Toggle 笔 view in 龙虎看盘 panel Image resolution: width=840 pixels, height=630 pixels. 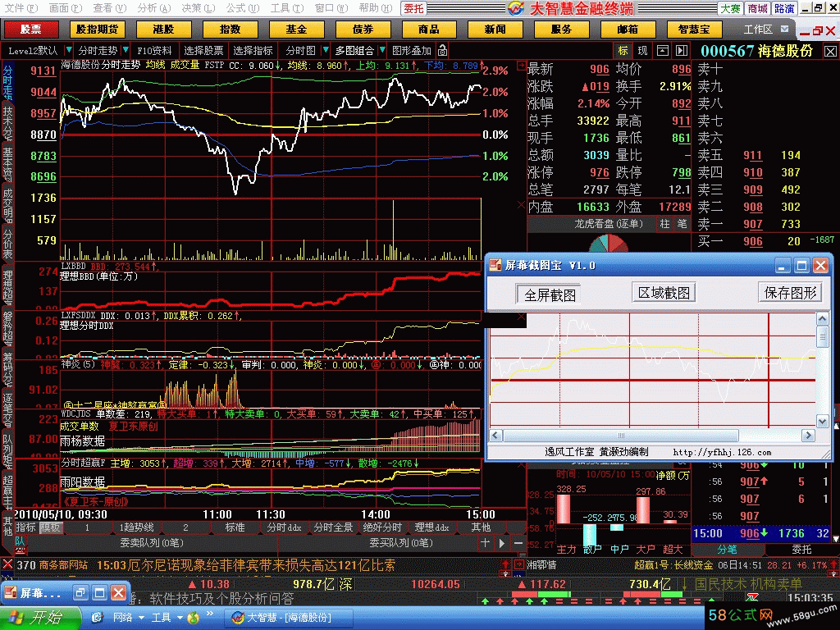click(682, 224)
